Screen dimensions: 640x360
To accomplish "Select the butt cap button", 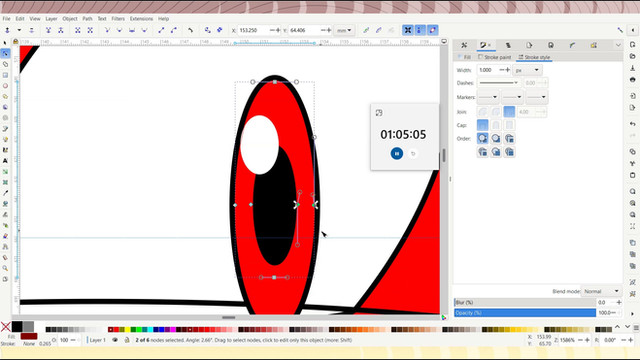I will coord(482,125).
